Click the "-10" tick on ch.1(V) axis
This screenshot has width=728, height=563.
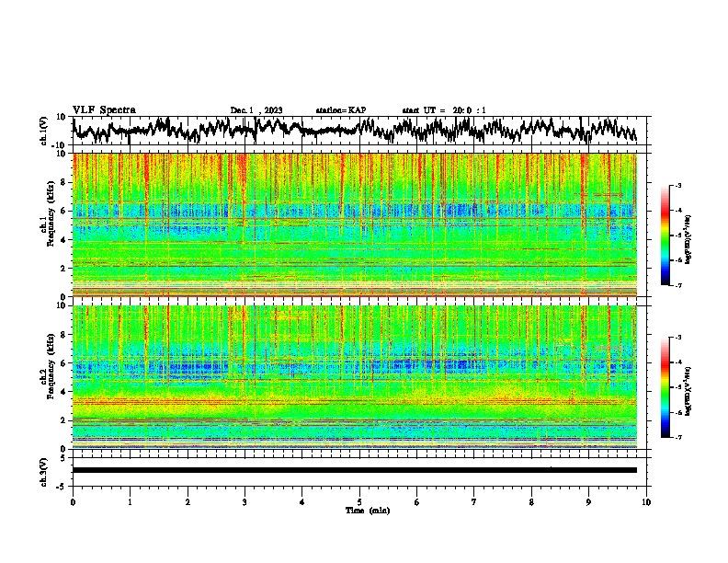(x=60, y=145)
